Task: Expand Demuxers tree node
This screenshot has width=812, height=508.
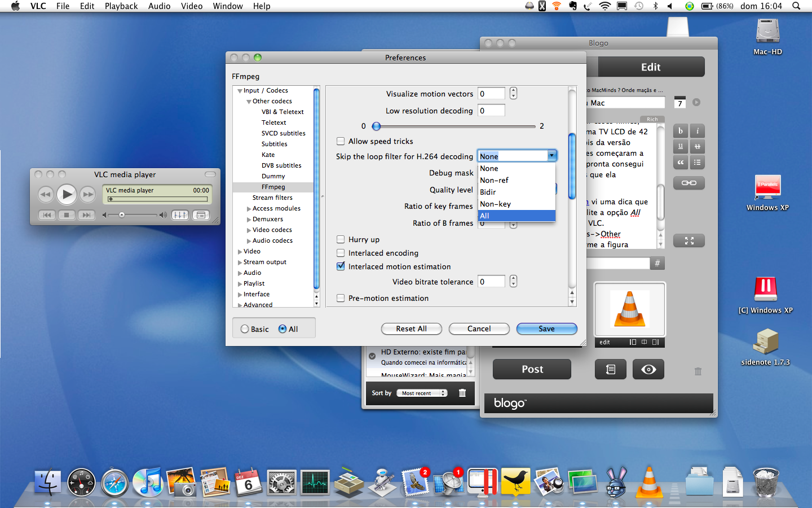Action: [x=249, y=220]
